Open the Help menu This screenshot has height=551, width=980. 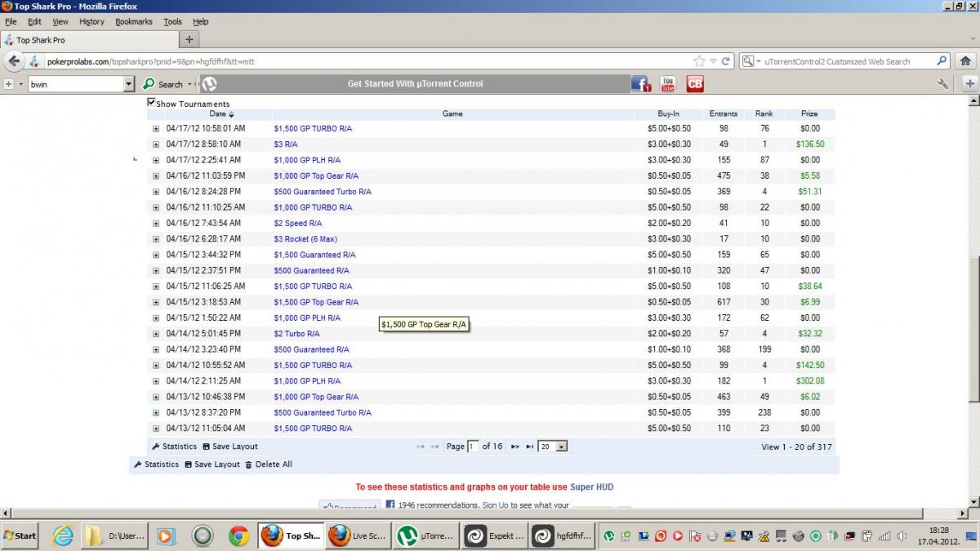click(x=200, y=22)
